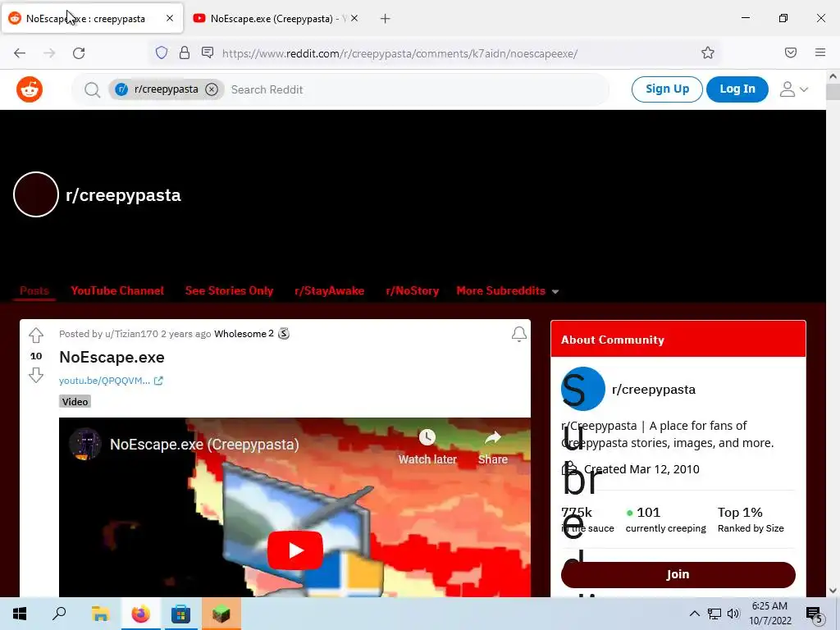Screen dimensions: 840x630
Task: Click r/creepypasta name in About Community
Action: click(x=654, y=390)
